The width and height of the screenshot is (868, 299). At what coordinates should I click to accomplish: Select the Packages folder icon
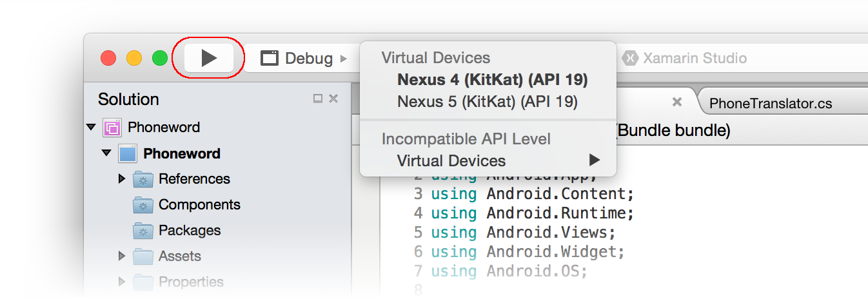(x=143, y=231)
